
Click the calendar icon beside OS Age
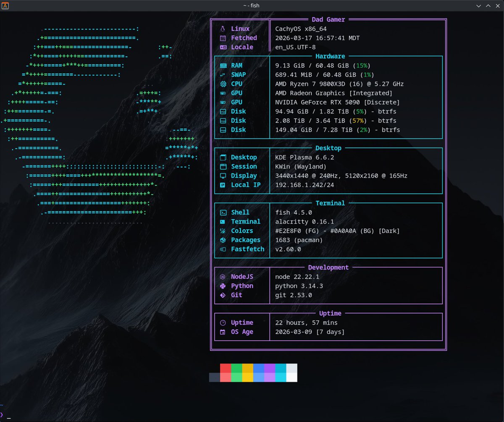[x=223, y=332]
